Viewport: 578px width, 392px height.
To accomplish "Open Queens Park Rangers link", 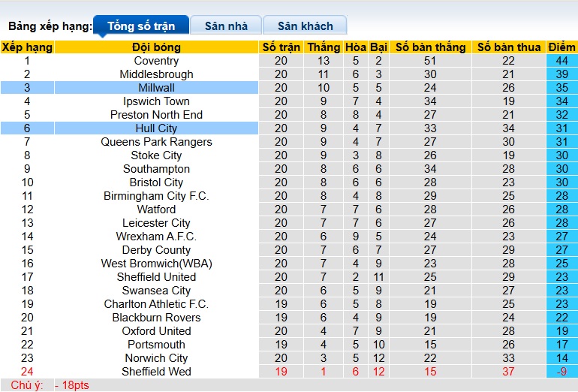I will [156, 142].
